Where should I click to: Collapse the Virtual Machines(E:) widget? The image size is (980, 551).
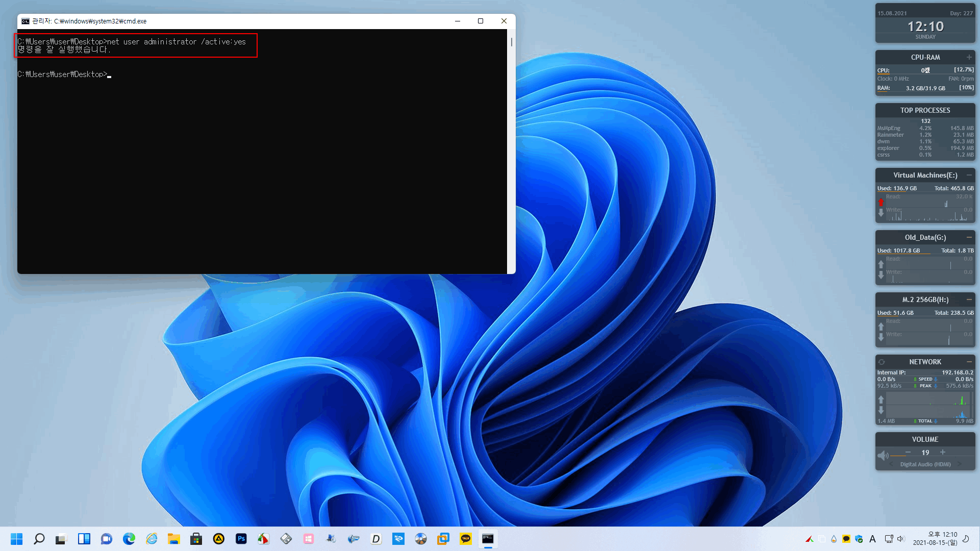click(x=969, y=175)
